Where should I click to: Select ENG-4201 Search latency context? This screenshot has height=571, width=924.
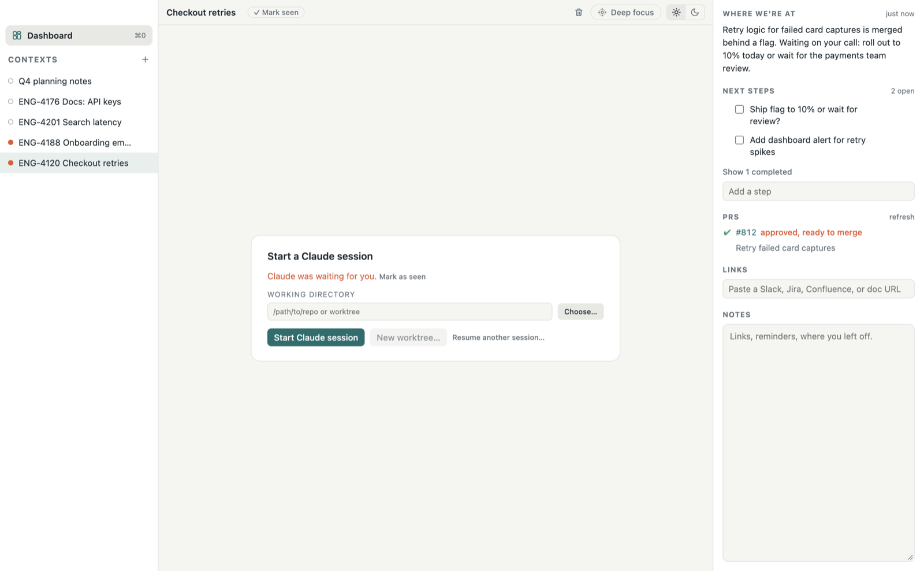[x=79, y=122]
